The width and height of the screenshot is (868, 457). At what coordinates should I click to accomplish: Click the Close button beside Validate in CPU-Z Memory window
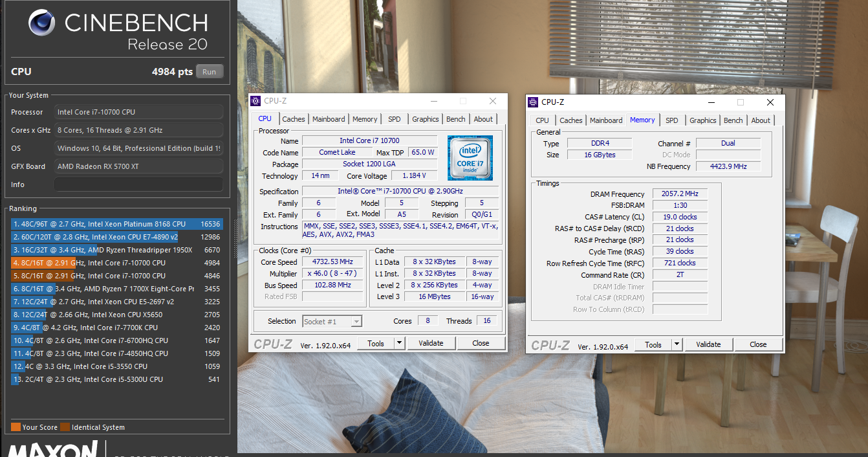[758, 344]
